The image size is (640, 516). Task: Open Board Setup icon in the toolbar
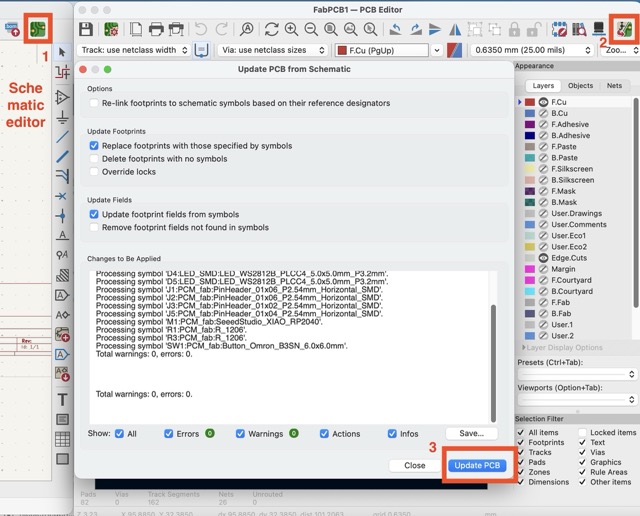pyautogui.click(x=111, y=29)
